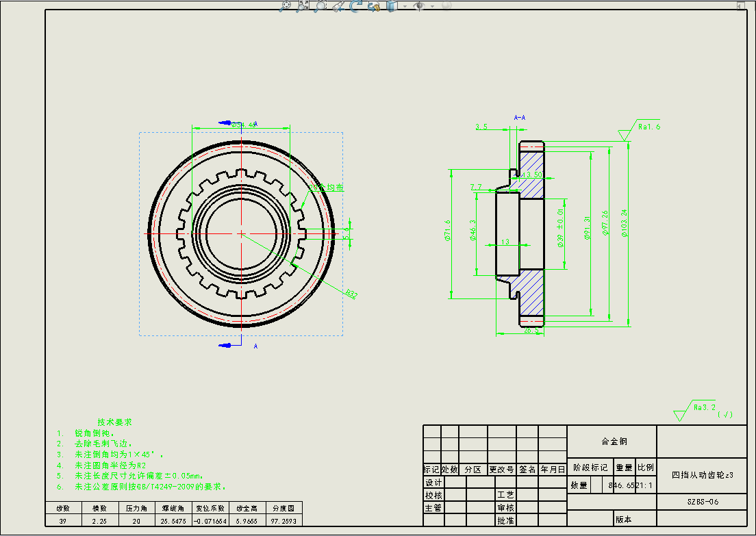Click the 3D Drawing View icon
The height and width of the screenshot is (536, 756).
click(x=374, y=6)
